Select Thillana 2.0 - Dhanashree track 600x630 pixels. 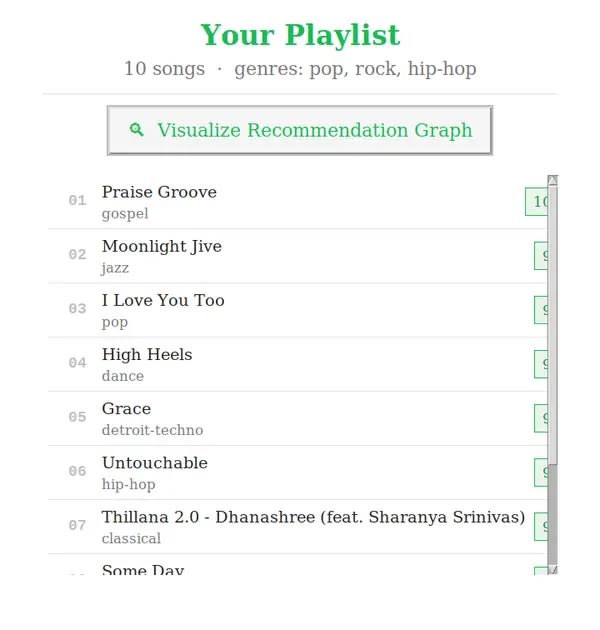298,527
